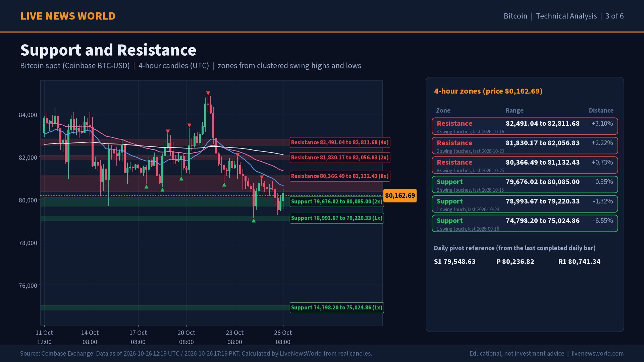The image size is (644, 362).
Task: Click the red swing-high marker at chart top
Action: click(208, 93)
